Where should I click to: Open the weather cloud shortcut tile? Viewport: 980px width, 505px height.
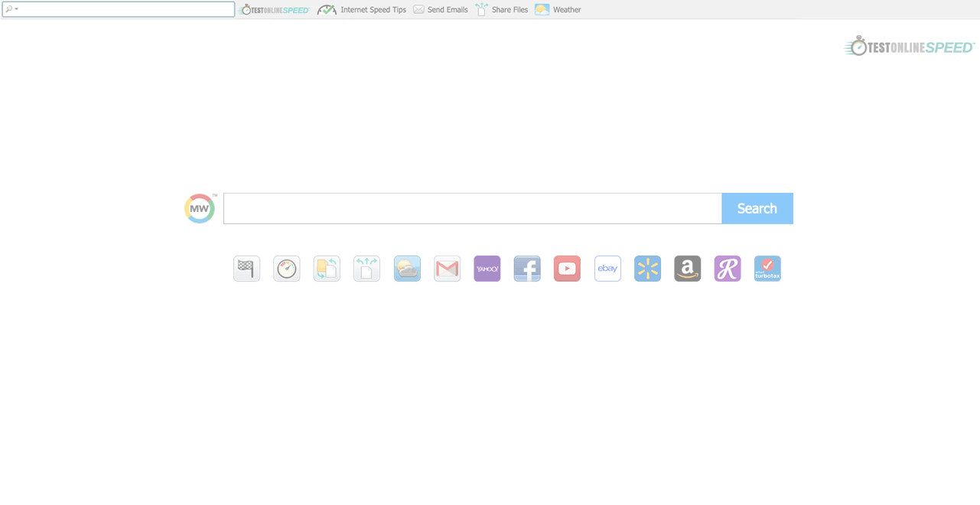407,269
